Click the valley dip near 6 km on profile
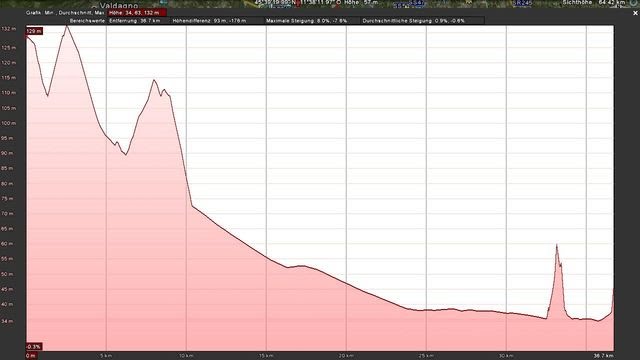Image resolution: width=640 pixels, height=360 pixels. coord(126,154)
